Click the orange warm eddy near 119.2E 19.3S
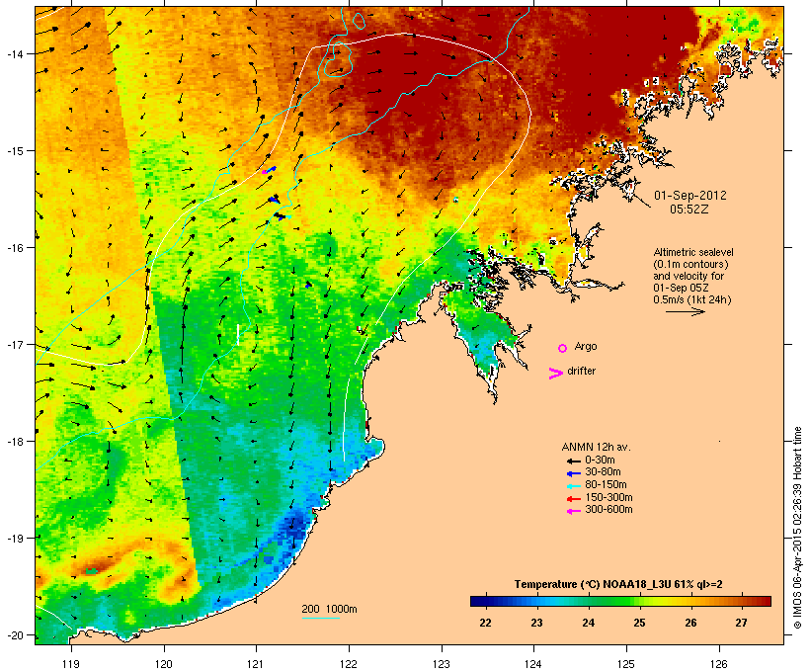Image resolution: width=810 pixels, height=672 pixels. 96,568
